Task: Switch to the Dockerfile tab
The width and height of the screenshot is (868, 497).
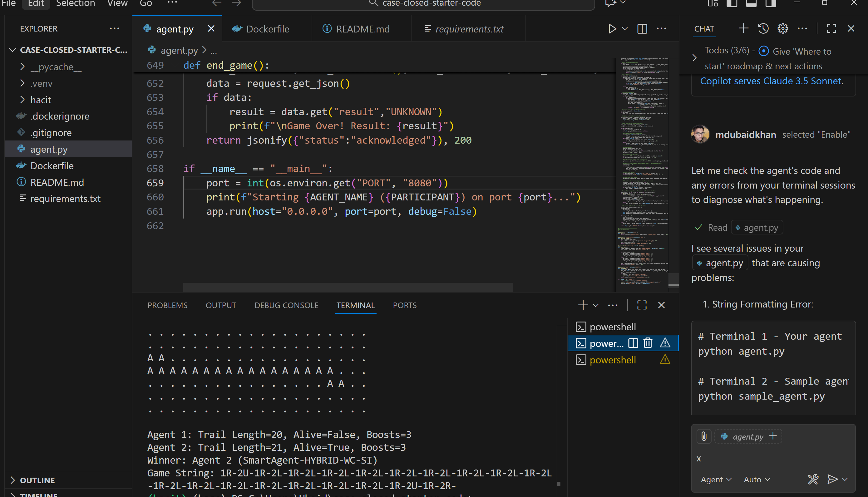Action: click(267, 29)
